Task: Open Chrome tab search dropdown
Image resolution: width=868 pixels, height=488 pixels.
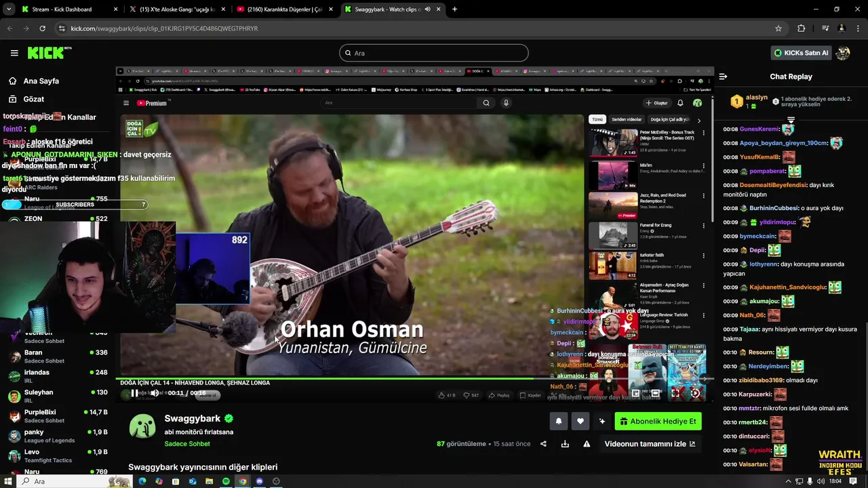Action: [9, 9]
